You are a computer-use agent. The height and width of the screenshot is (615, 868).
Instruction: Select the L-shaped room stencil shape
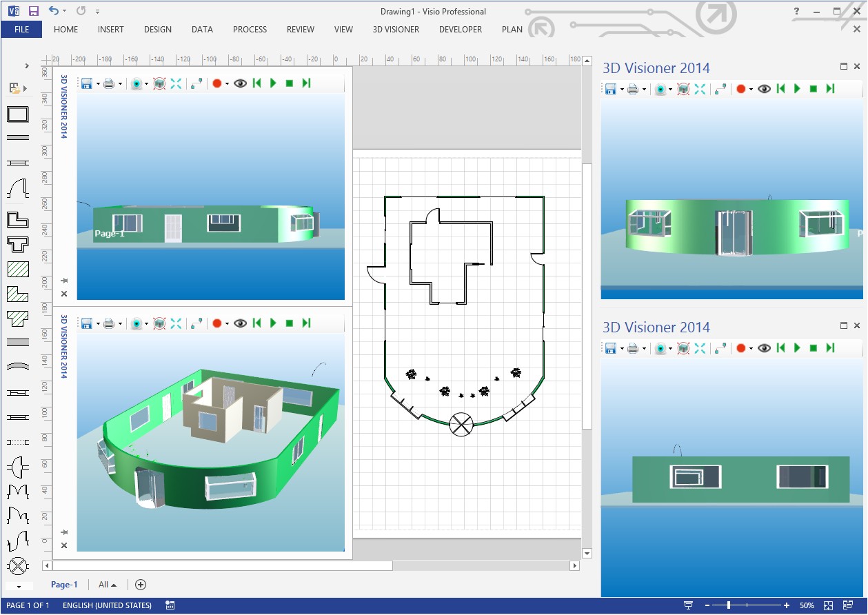coord(18,219)
